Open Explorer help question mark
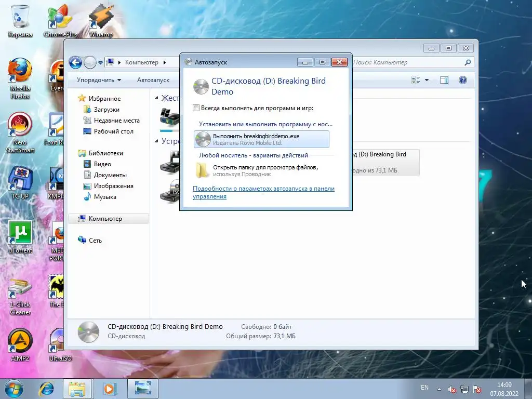The width and height of the screenshot is (532, 399). (x=463, y=80)
